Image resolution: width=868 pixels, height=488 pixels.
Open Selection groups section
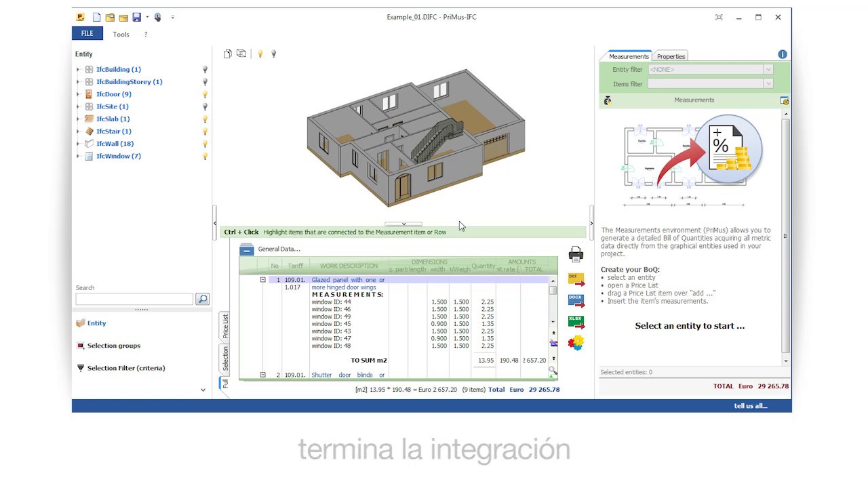(x=114, y=346)
